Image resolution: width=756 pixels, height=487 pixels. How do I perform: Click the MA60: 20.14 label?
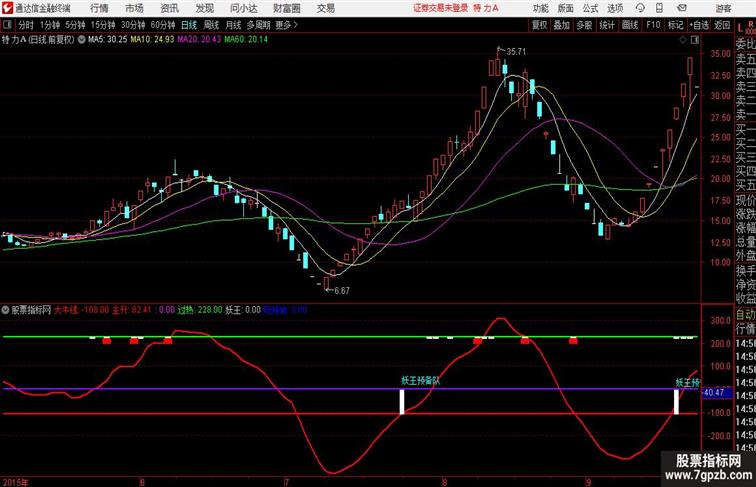coord(246,40)
